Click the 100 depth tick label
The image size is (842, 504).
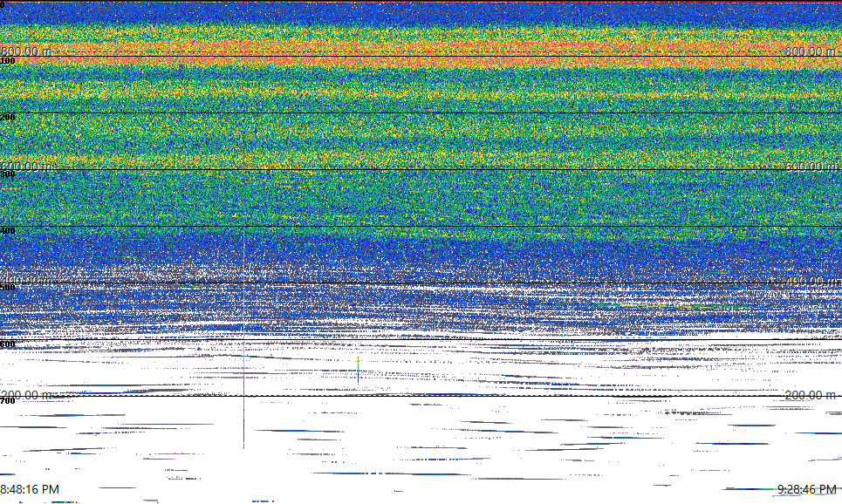[x=8, y=61]
